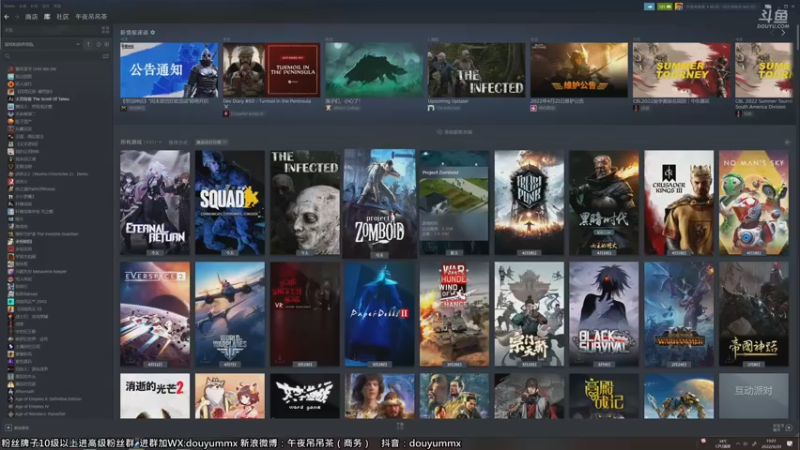Screen dimensions: 800x450
Task: Click the taskbar clock in system tray
Action: coord(771,443)
